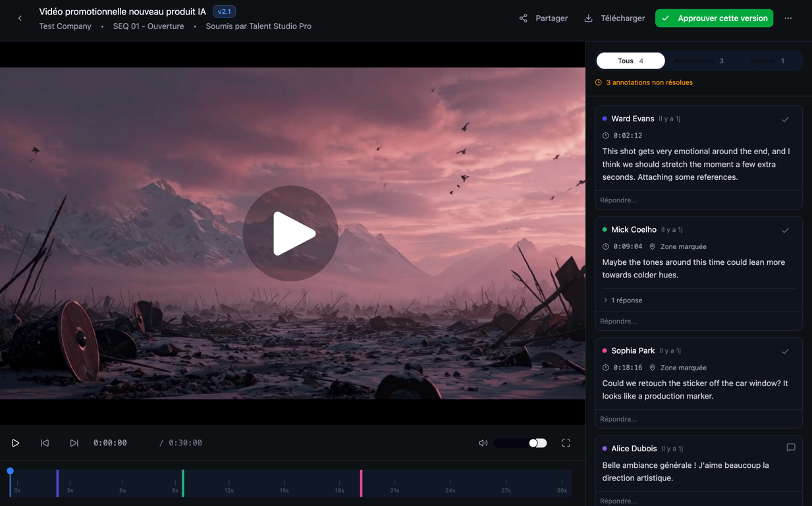Go back using the left arrow
812x506 pixels.
(x=20, y=18)
